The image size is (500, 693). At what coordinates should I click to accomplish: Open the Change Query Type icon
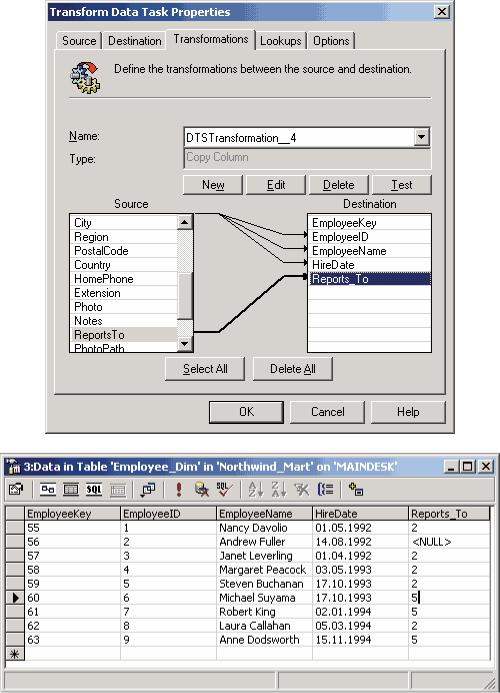[x=148, y=489]
